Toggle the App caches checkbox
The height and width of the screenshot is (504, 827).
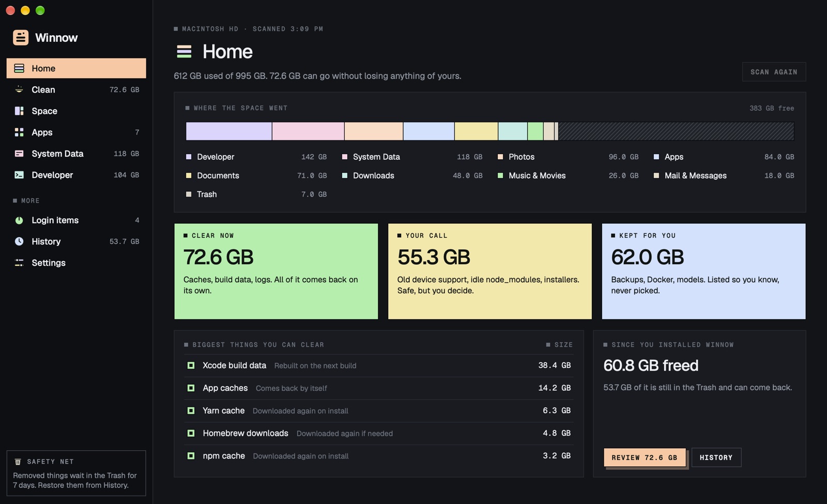pos(191,388)
